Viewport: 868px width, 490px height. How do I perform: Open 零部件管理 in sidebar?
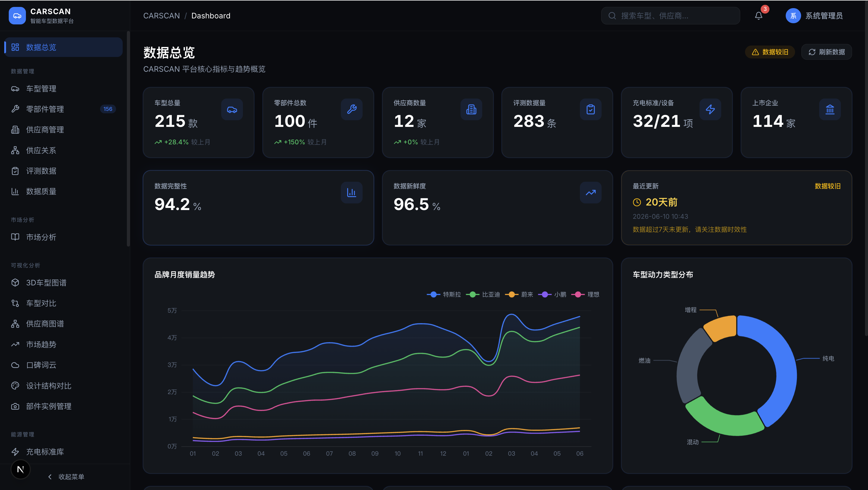[63, 109]
